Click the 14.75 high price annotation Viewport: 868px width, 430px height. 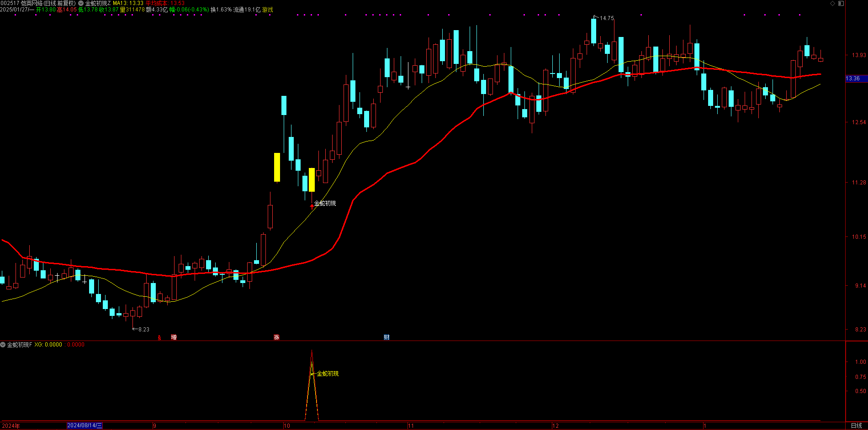[x=607, y=18]
